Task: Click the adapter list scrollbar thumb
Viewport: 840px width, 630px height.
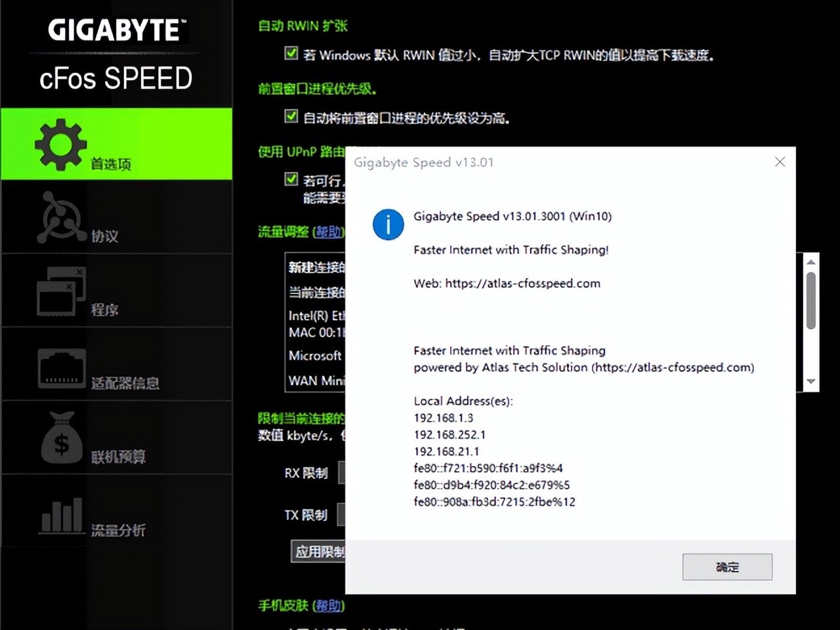Action: [811, 301]
